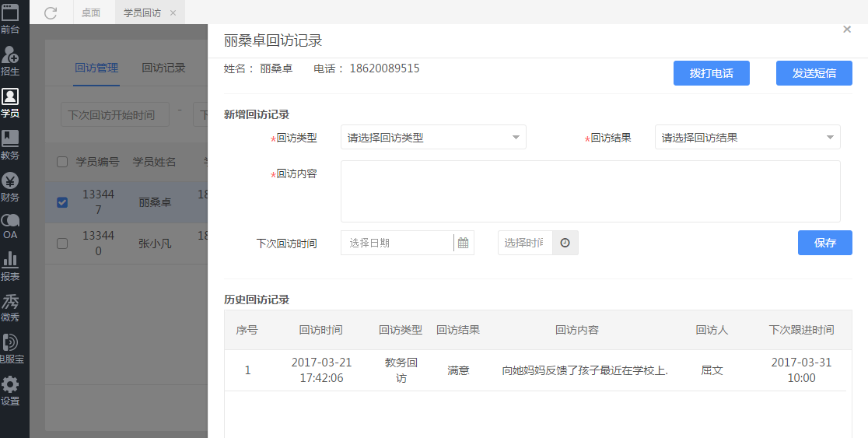Select the 回访记录 tab
This screenshot has width=868, height=438.
(x=163, y=68)
